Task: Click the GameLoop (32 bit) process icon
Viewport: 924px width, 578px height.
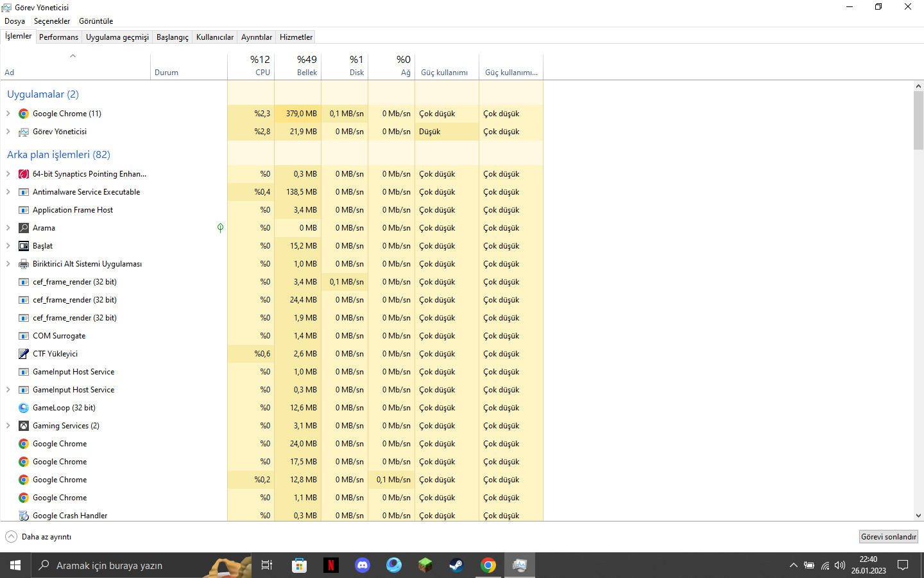Action: click(24, 408)
